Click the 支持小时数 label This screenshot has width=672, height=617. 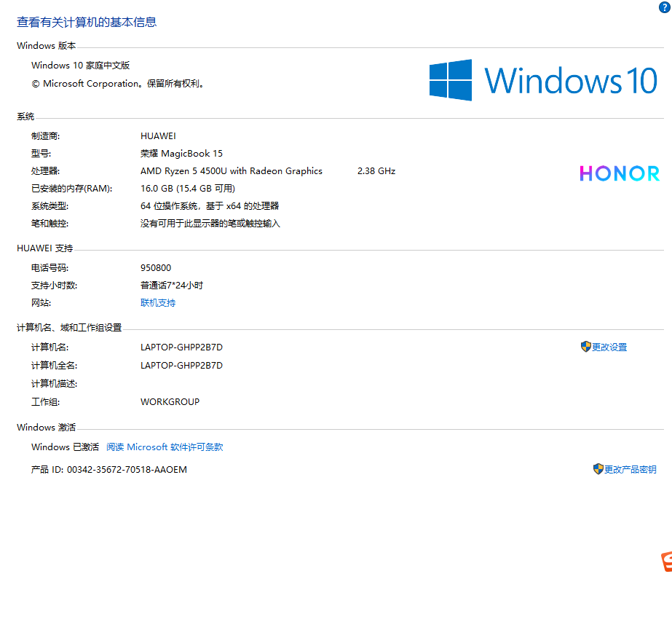pos(54,286)
